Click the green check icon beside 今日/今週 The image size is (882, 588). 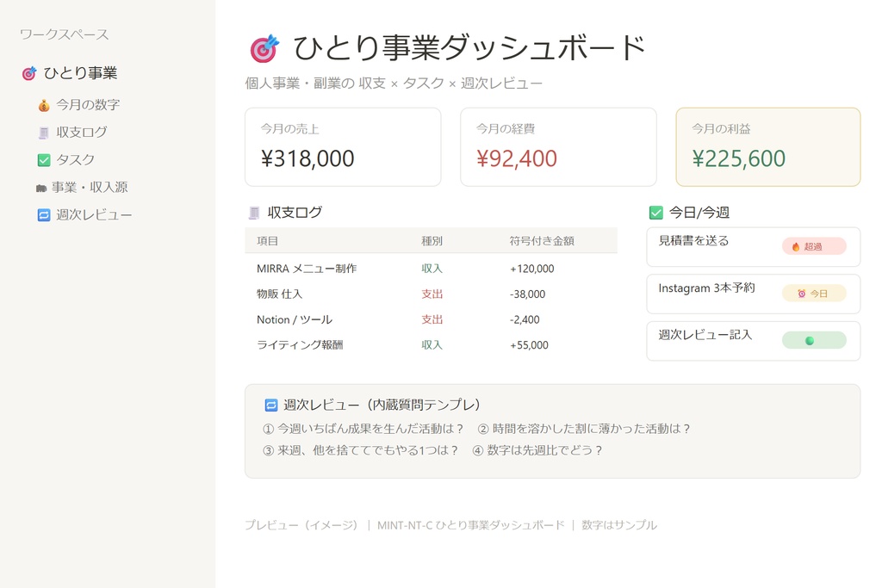coord(655,213)
